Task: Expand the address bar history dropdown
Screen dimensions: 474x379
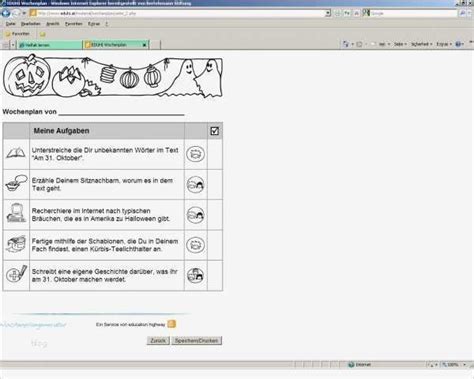Action: coord(328,13)
